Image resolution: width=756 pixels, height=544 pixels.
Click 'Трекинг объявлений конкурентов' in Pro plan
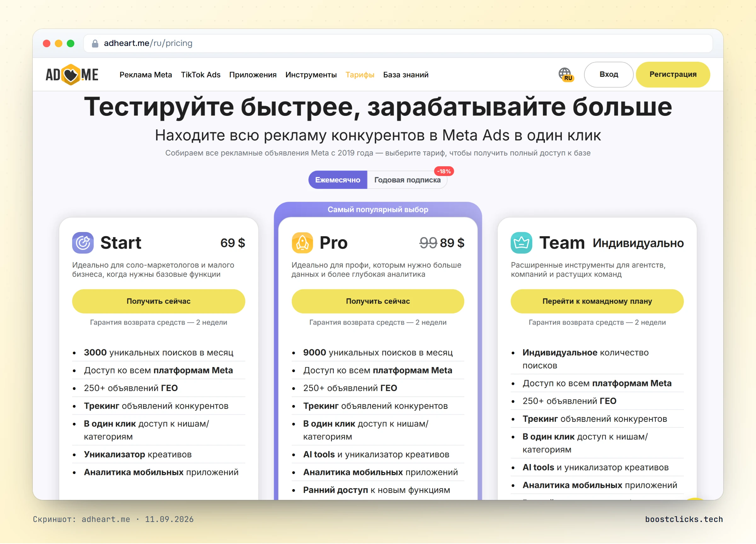[375, 406]
